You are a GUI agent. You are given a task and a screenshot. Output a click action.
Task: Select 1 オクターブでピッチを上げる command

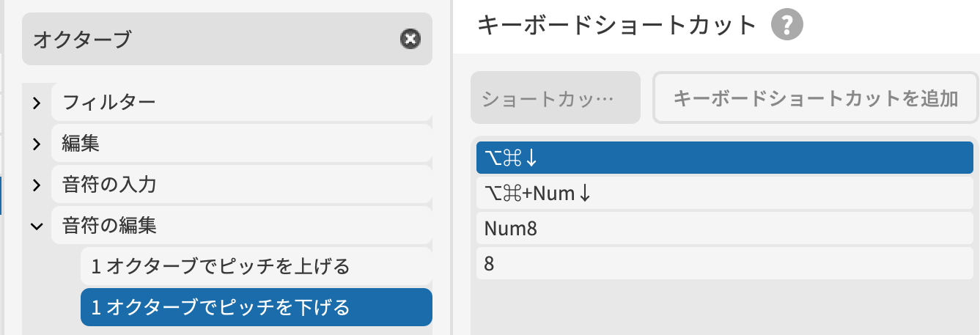255,267
